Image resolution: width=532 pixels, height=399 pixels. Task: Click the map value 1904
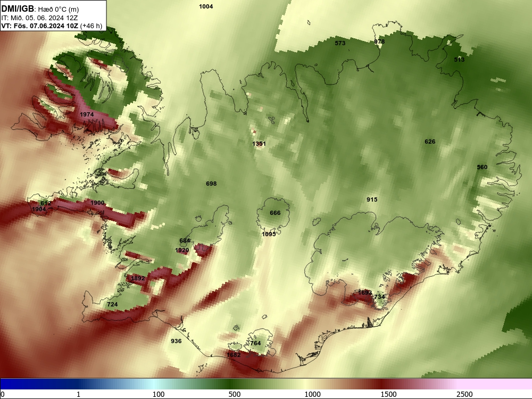pos(39,209)
